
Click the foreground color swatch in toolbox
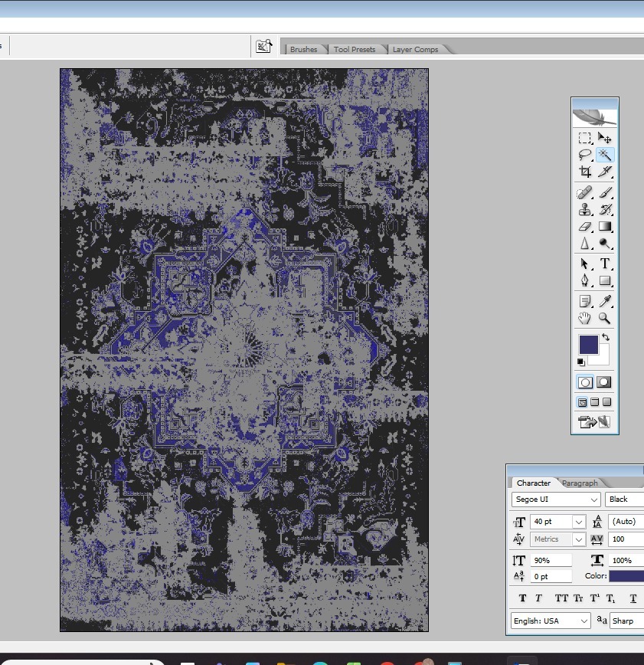point(588,345)
